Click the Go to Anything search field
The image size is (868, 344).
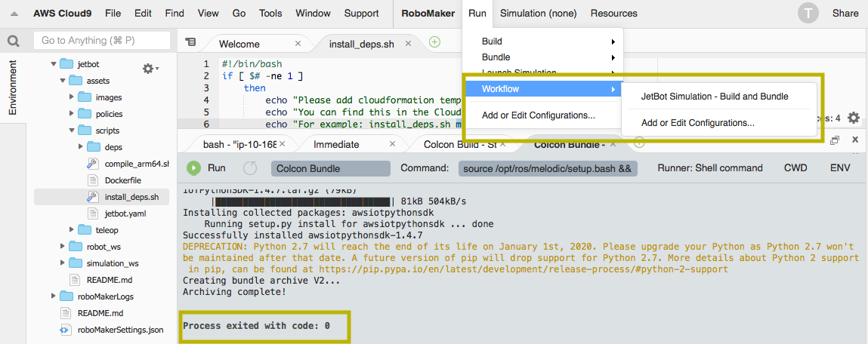(102, 41)
